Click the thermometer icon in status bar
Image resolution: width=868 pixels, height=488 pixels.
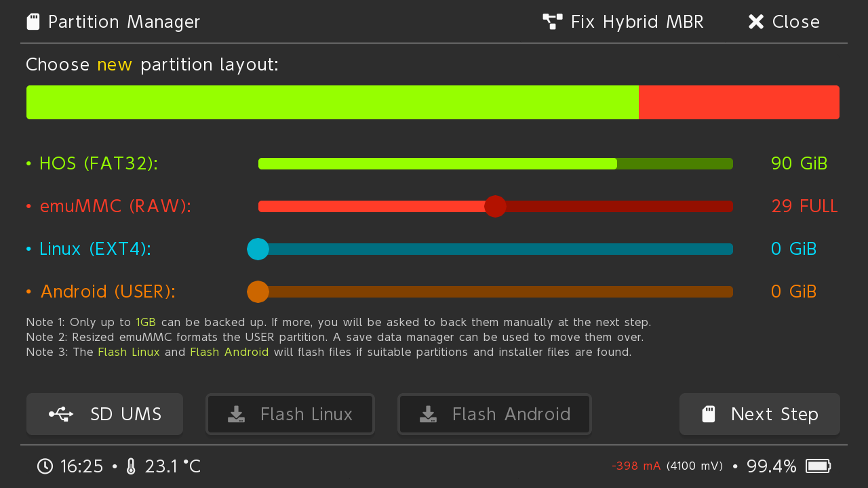(131, 466)
